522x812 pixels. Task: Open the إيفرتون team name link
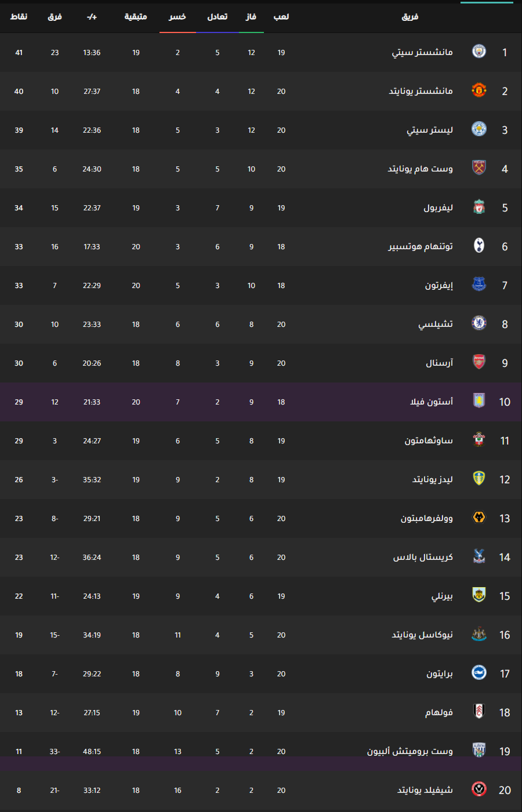click(439, 285)
